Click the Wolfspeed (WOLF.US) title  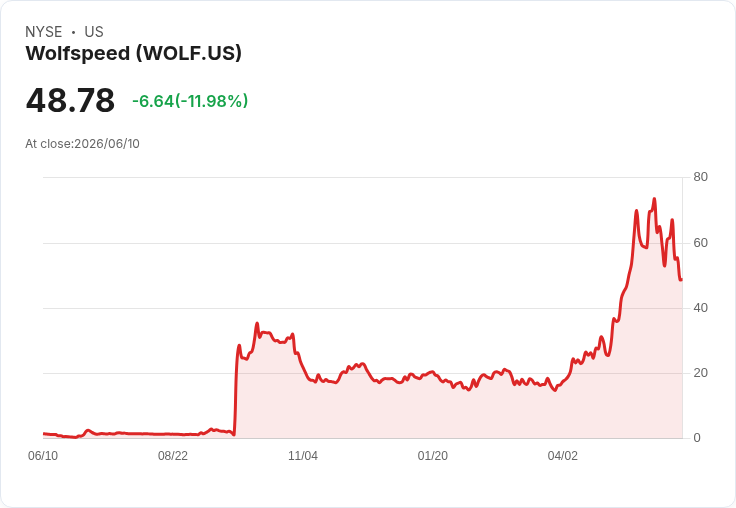click(133, 54)
